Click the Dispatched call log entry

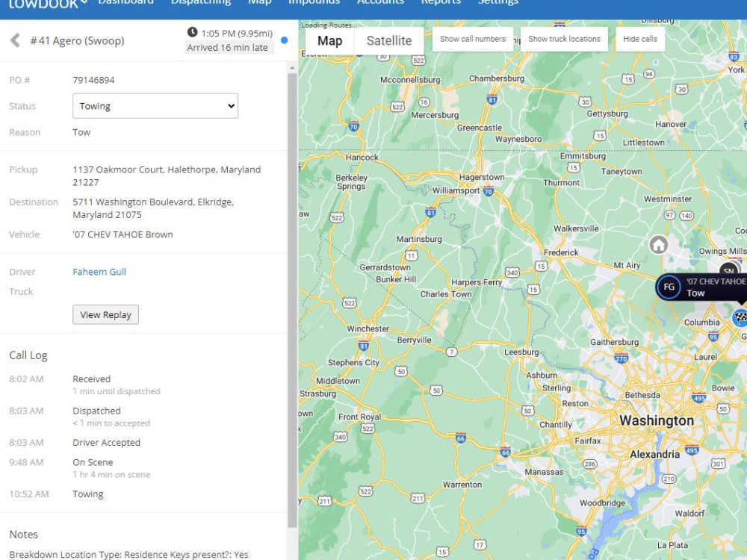pos(96,411)
